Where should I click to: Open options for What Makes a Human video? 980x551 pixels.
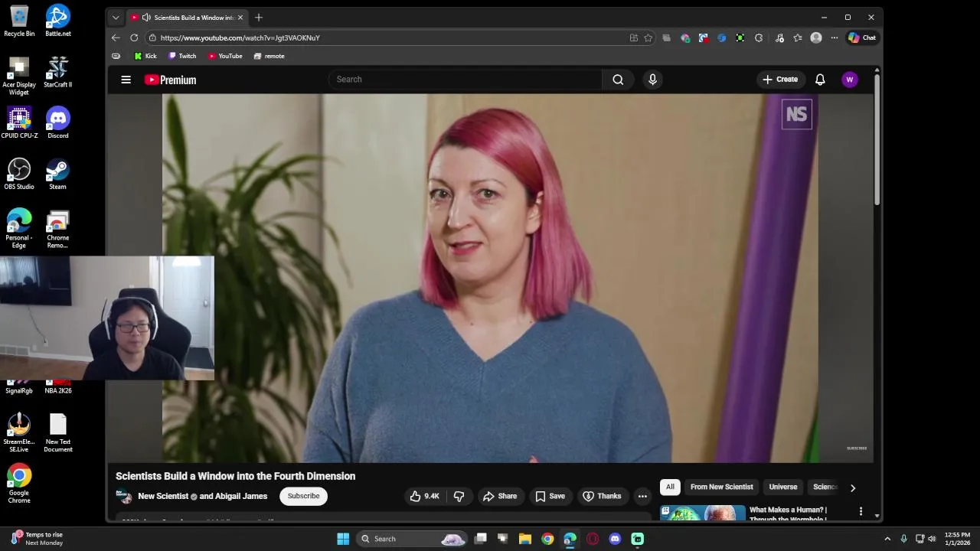(x=861, y=511)
